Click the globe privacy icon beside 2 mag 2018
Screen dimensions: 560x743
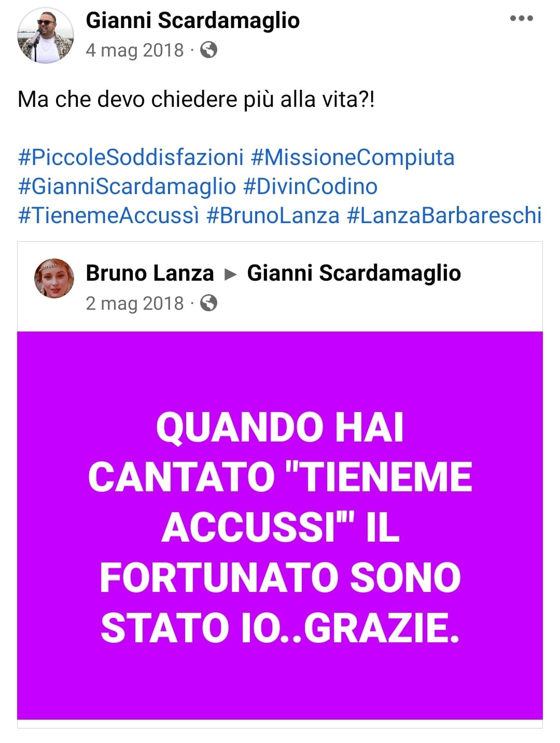click(x=208, y=302)
